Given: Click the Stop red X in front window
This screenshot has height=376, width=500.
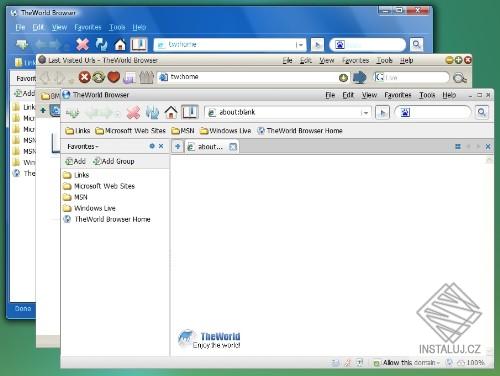Looking at the screenshot, I should coord(133,112).
